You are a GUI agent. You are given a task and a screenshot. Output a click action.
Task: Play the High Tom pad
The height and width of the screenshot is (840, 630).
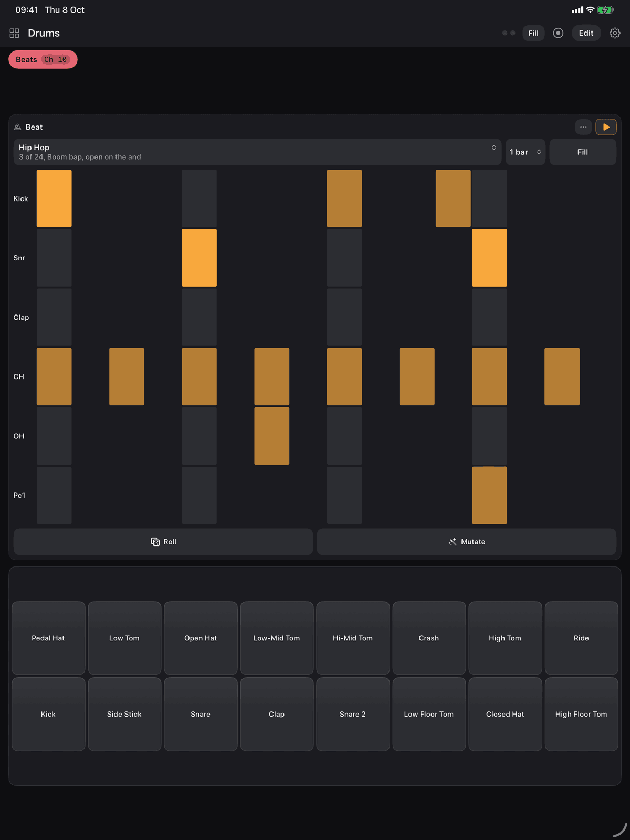coord(505,638)
